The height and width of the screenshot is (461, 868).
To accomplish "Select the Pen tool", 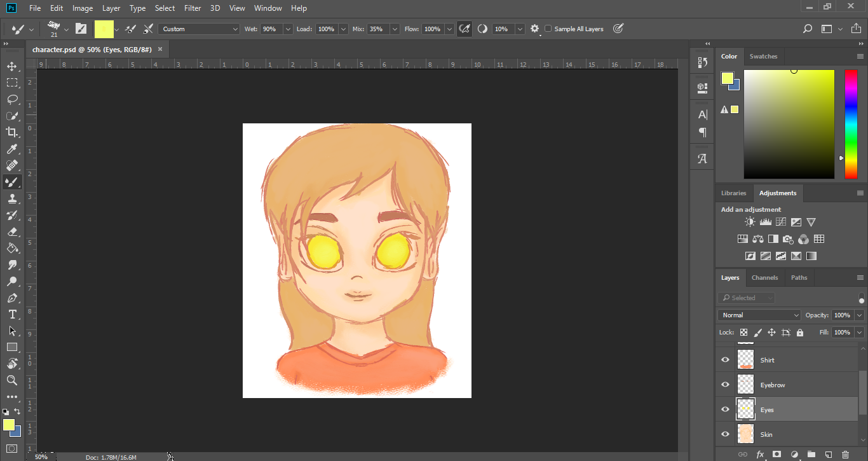I will point(12,298).
